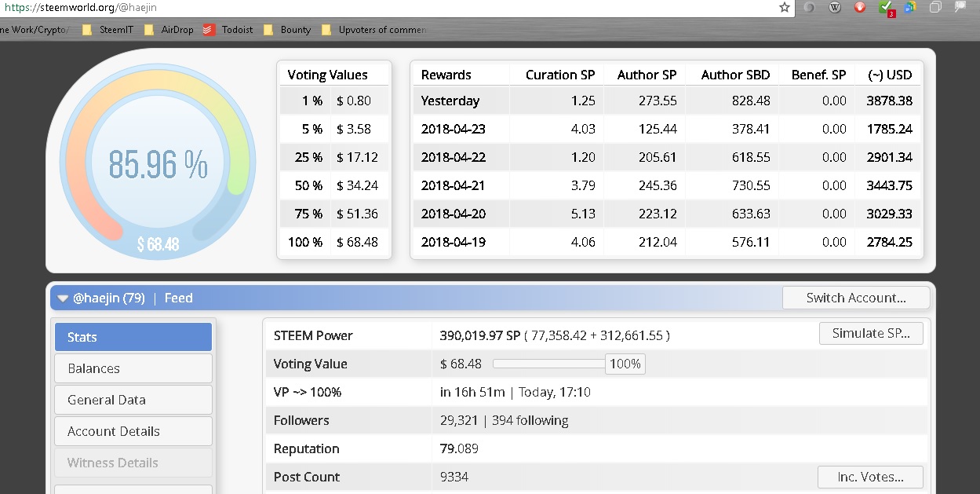Open the Feed link in account header
This screenshot has width=980, height=494.
[178, 298]
